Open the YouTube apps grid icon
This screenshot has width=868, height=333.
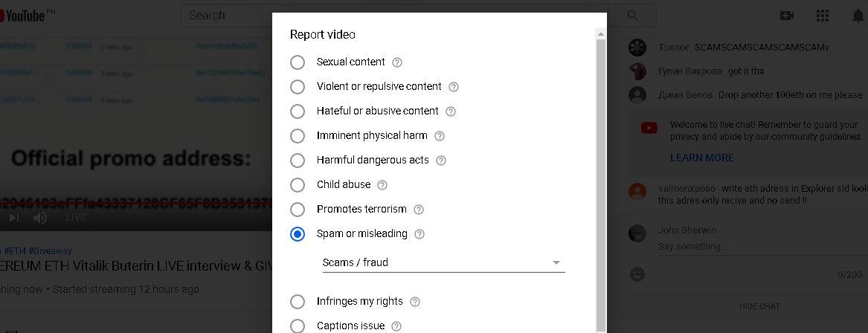tap(823, 16)
